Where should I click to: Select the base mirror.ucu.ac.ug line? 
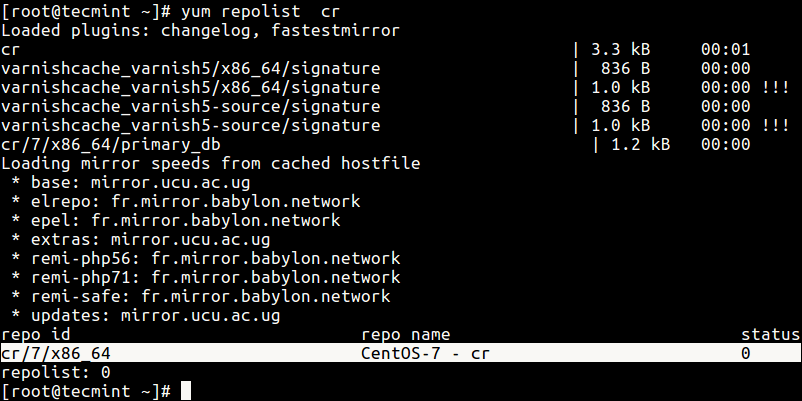pyautogui.click(x=141, y=182)
